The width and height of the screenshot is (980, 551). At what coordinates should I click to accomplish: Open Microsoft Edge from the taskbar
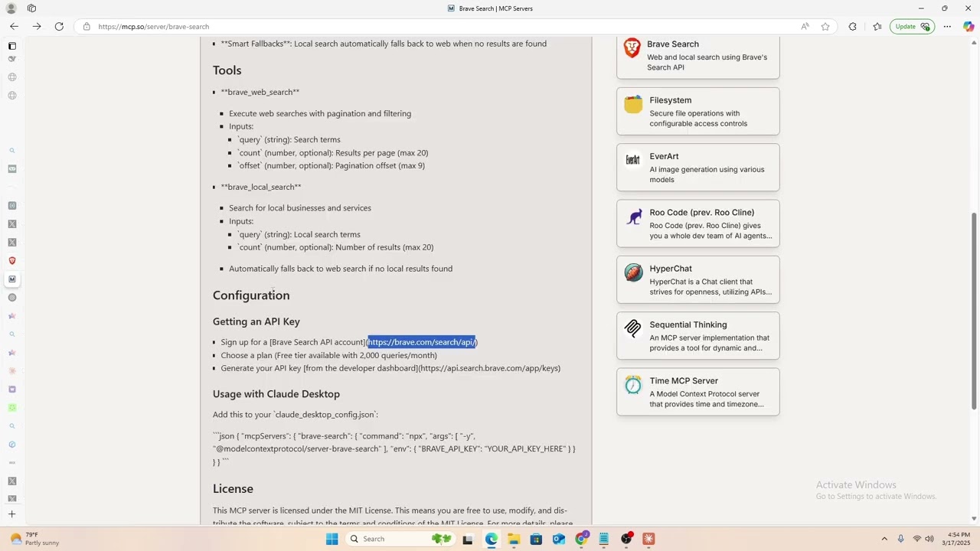pyautogui.click(x=491, y=539)
